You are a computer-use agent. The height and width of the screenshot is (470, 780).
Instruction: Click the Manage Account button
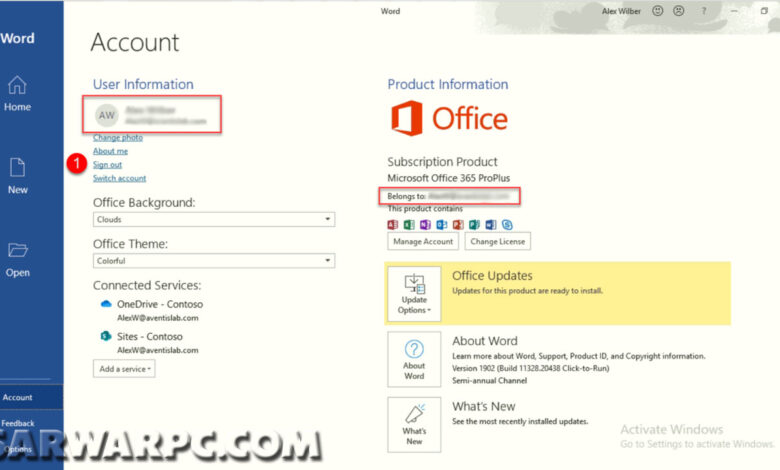pyautogui.click(x=423, y=241)
